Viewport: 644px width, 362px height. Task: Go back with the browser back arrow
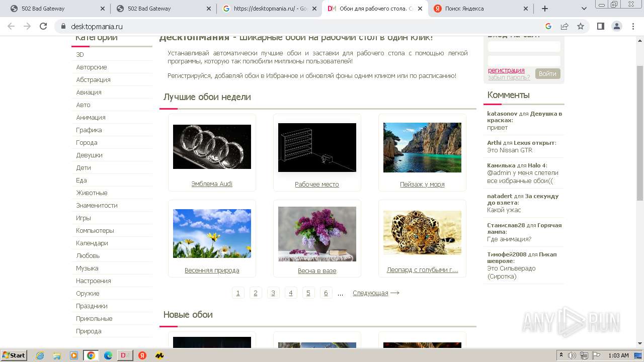12,26
